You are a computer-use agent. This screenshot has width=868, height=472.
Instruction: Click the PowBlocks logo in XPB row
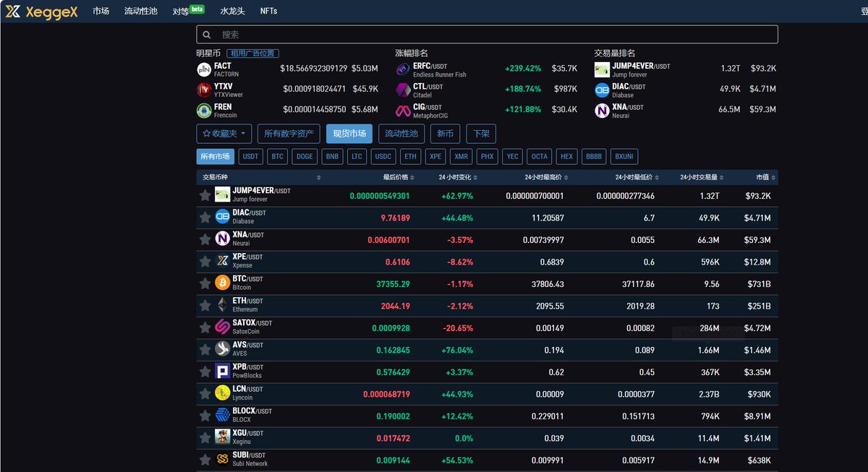click(x=222, y=371)
